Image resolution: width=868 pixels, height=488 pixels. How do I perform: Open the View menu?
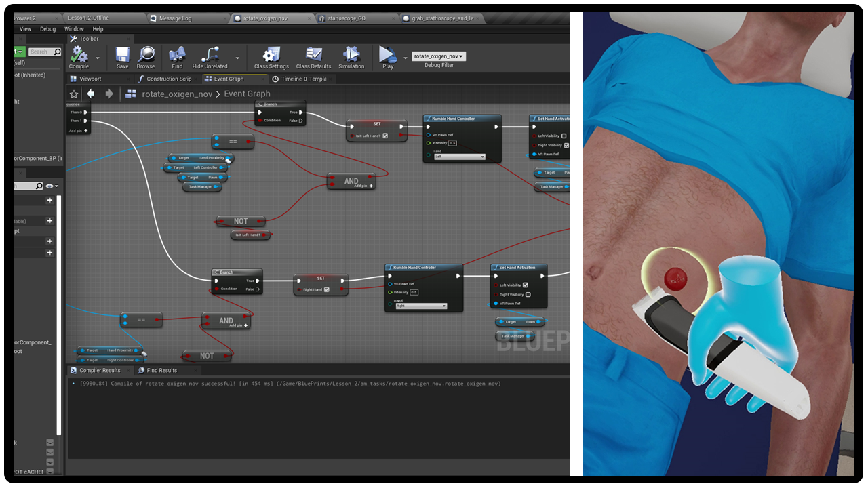click(25, 29)
